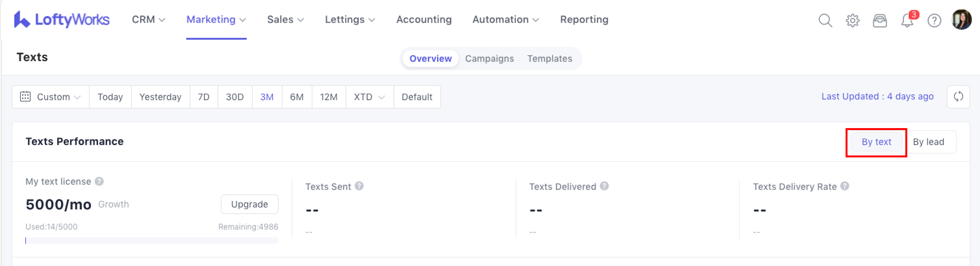Open notifications bell with 3 badge
Viewport: 980px width, 266px height.
(x=907, y=20)
